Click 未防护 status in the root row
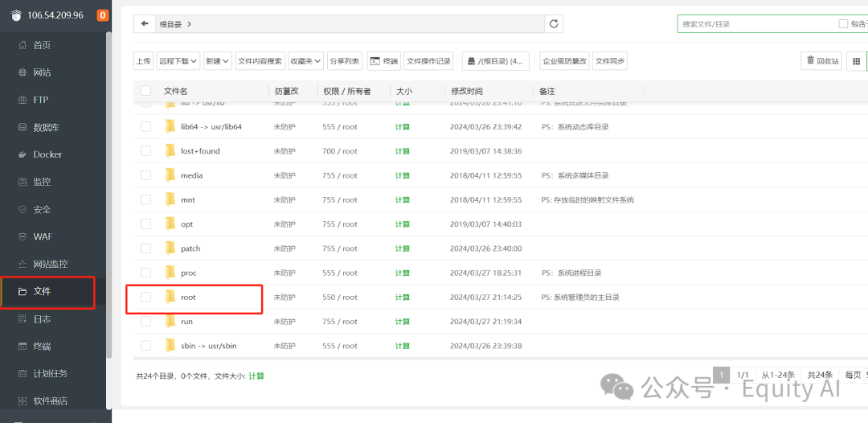 click(x=285, y=298)
